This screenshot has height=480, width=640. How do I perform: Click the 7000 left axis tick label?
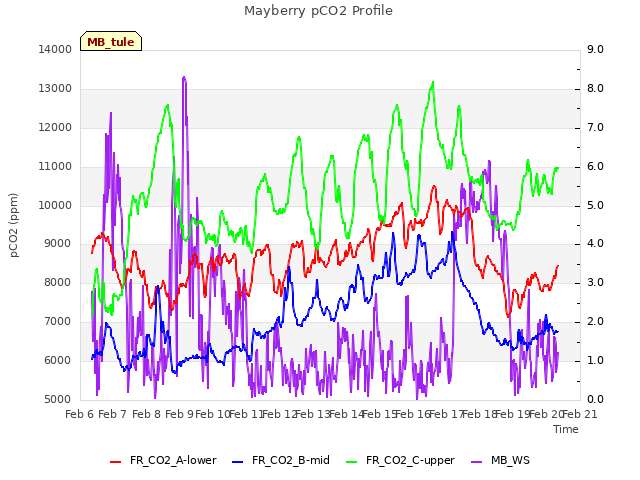tap(58, 322)
